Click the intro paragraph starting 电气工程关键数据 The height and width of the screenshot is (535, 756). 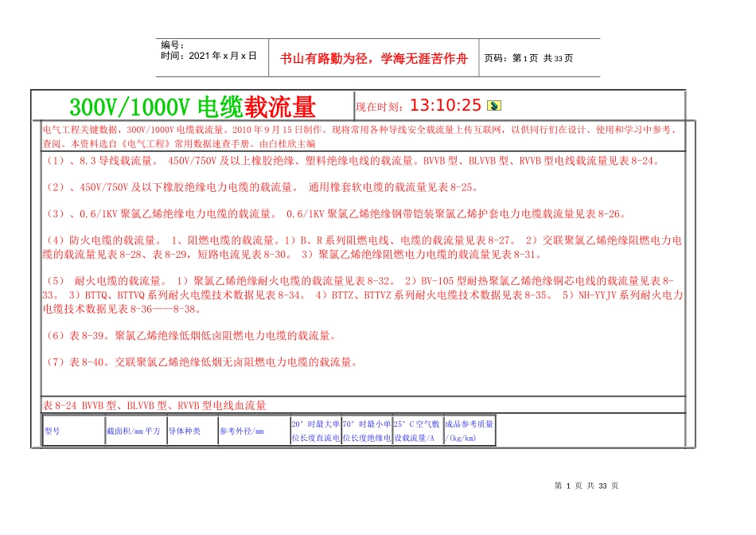point(360,136)
